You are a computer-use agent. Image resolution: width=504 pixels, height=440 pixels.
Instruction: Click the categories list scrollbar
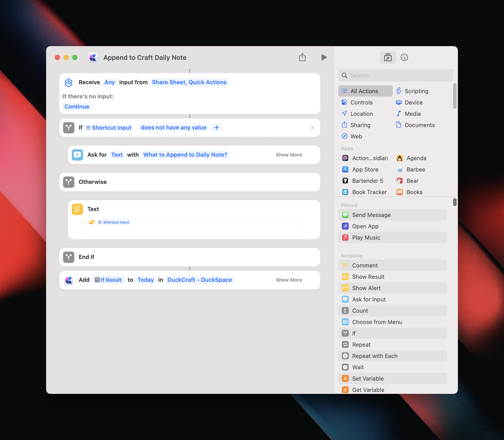(455, 96)
